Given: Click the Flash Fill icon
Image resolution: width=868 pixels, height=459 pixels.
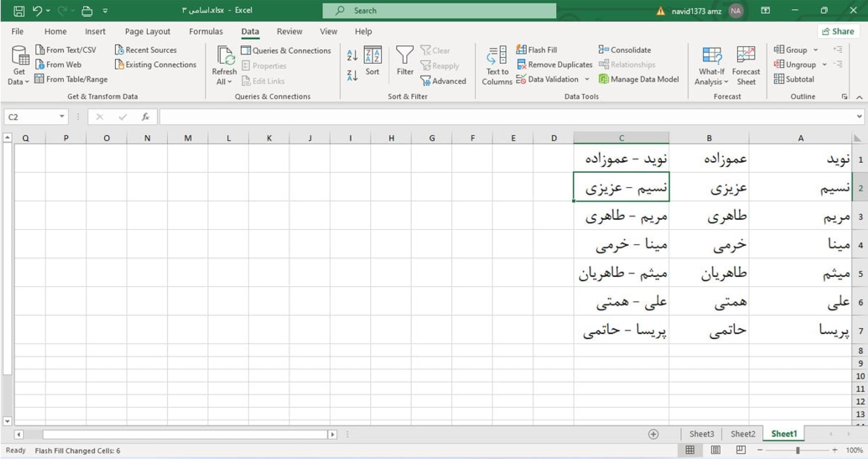Looking at the screenshot, I should (x=521, y=50).
